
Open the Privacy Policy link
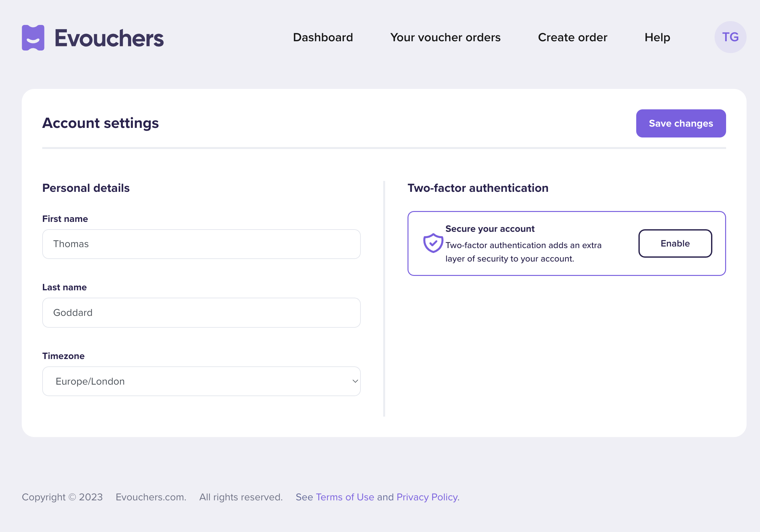tap(428, 497)
